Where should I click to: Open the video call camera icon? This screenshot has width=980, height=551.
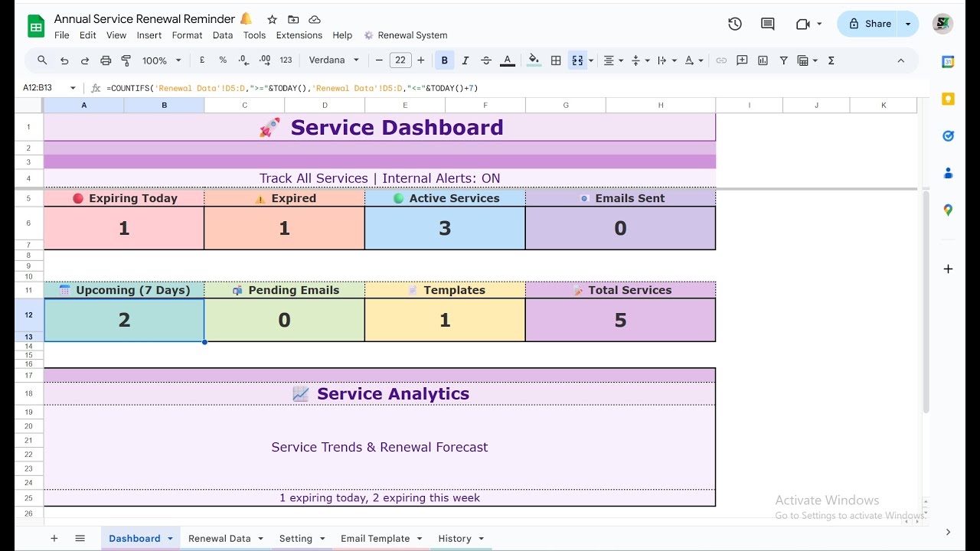803,24
